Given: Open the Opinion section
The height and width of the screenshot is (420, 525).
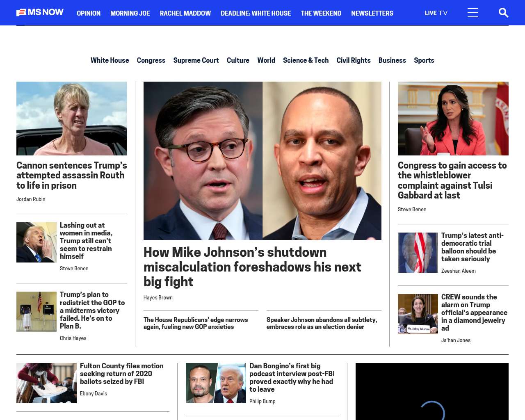Looking at the screenshot, I should (x=89, y=13).
